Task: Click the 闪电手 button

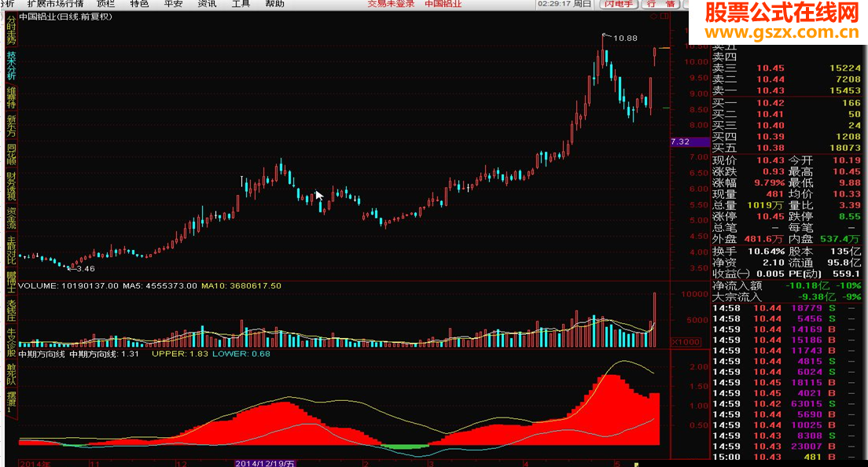Action: [619, 4]
